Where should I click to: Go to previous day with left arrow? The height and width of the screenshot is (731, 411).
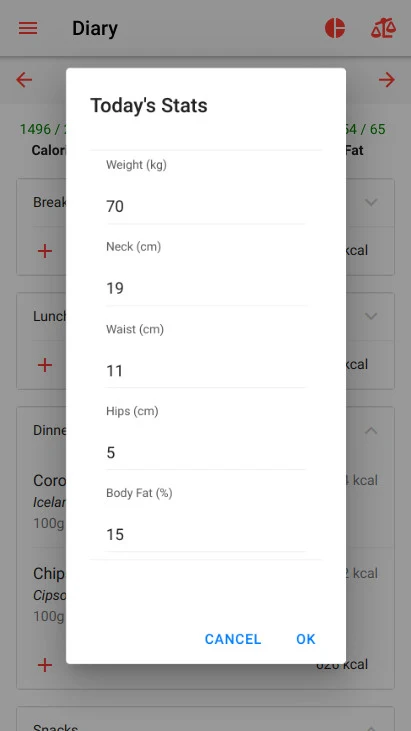point(24,80)
